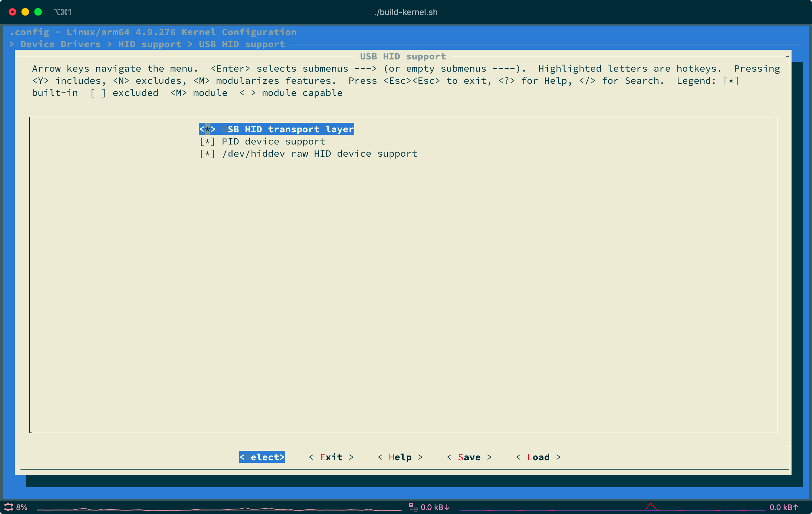Click the yellow minimize window button
The image size is (812, 514).
click(x=25, y=12)
